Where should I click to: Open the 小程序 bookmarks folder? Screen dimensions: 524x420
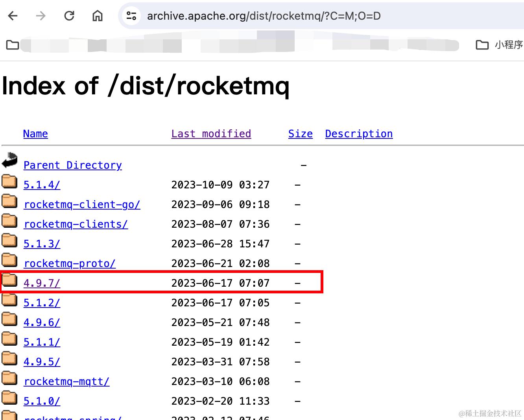pos(499,45)
